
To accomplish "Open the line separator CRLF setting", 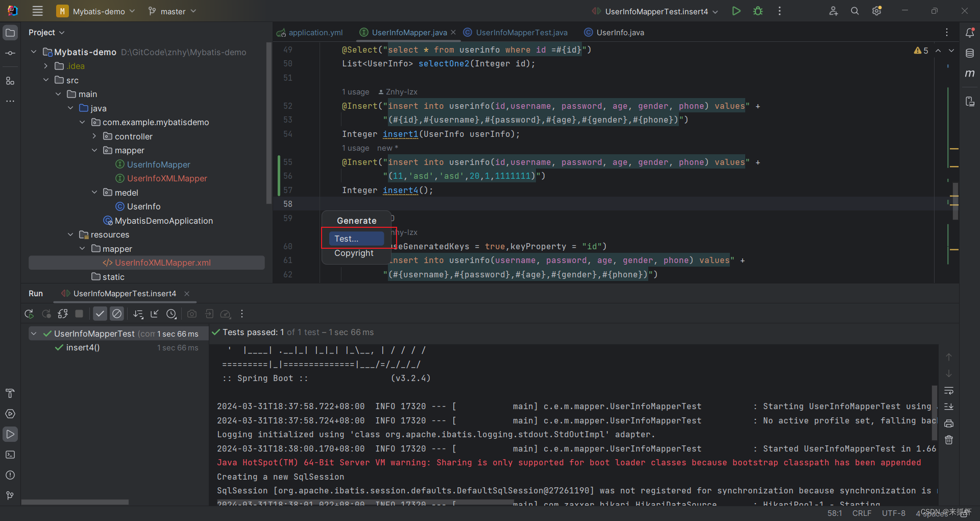I will [x=862, y=513].
